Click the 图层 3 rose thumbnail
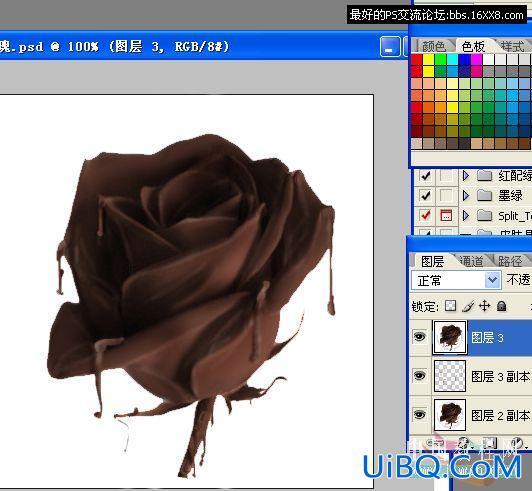This screenshot has height=491, width=532. [450, 337]
